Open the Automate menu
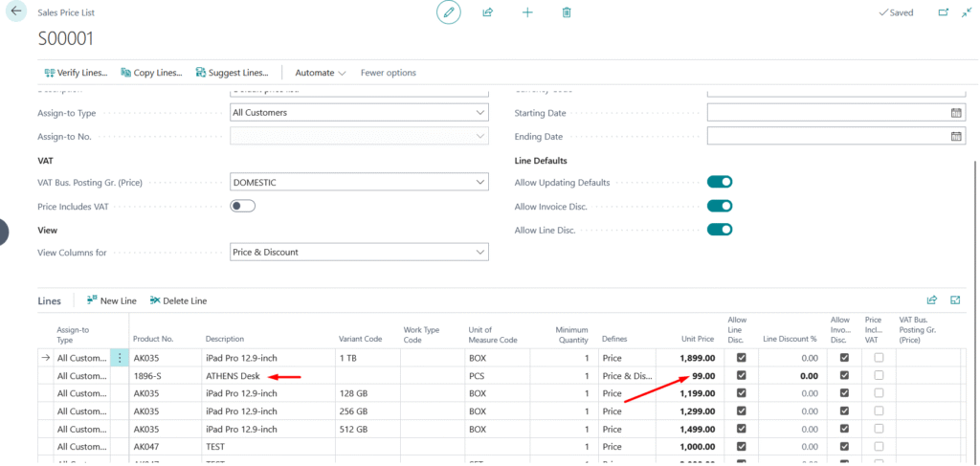This screenshot has width=980, height=466. (x=321, y=73)
